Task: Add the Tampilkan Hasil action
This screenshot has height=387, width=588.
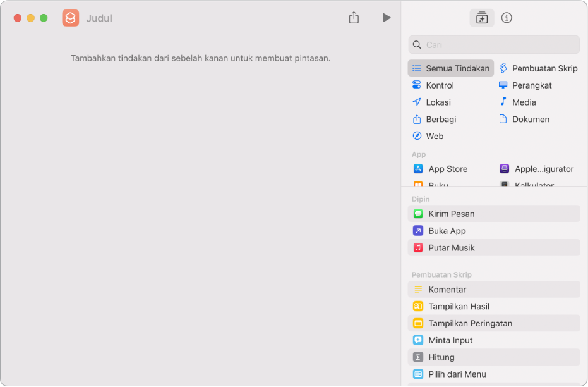Action: click(x=494, y=306)
